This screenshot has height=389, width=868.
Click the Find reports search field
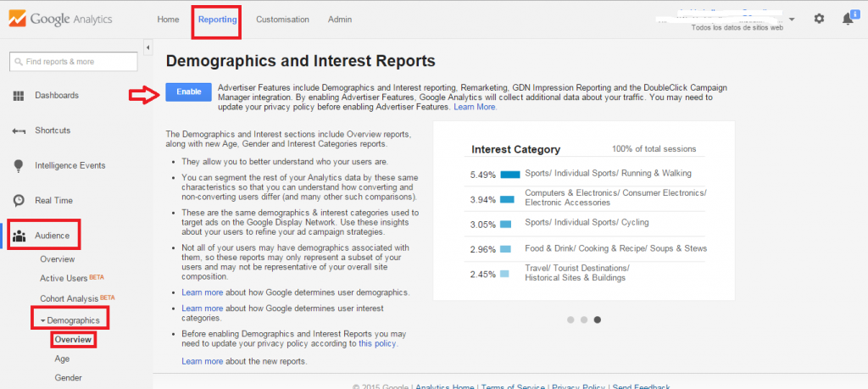click(x=73, y=62)
